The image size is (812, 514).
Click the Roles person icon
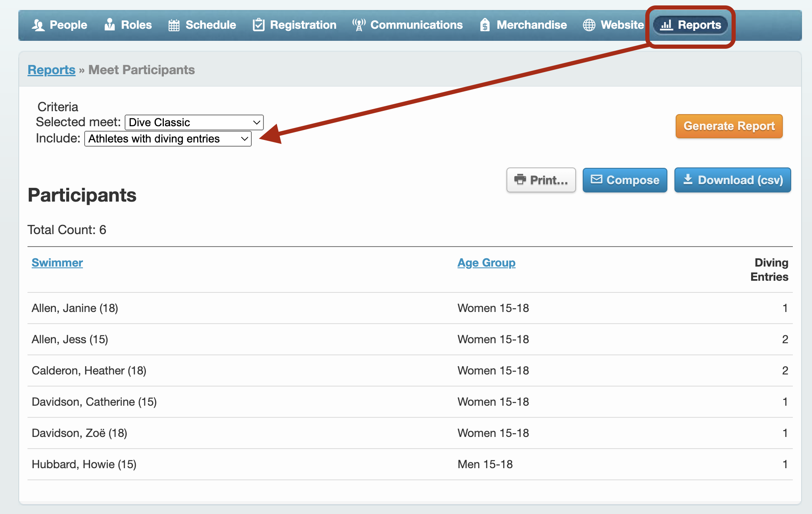(110, 25)
